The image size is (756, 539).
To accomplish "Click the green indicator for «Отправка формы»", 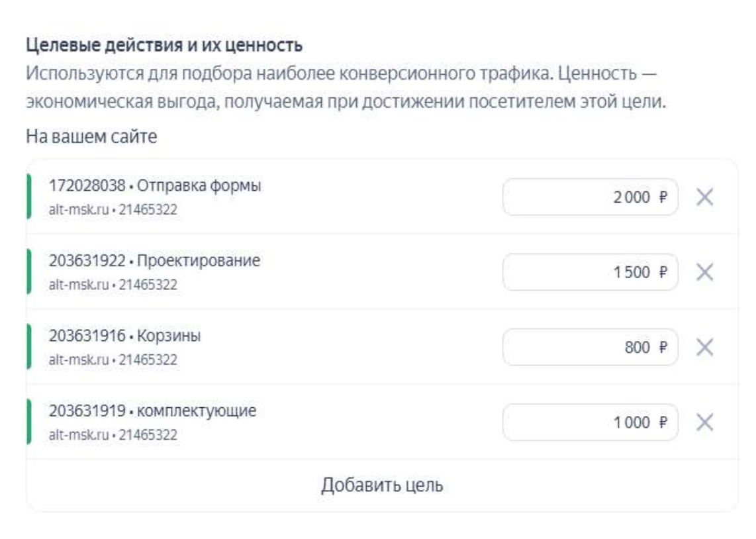I will tap(29, 197).
